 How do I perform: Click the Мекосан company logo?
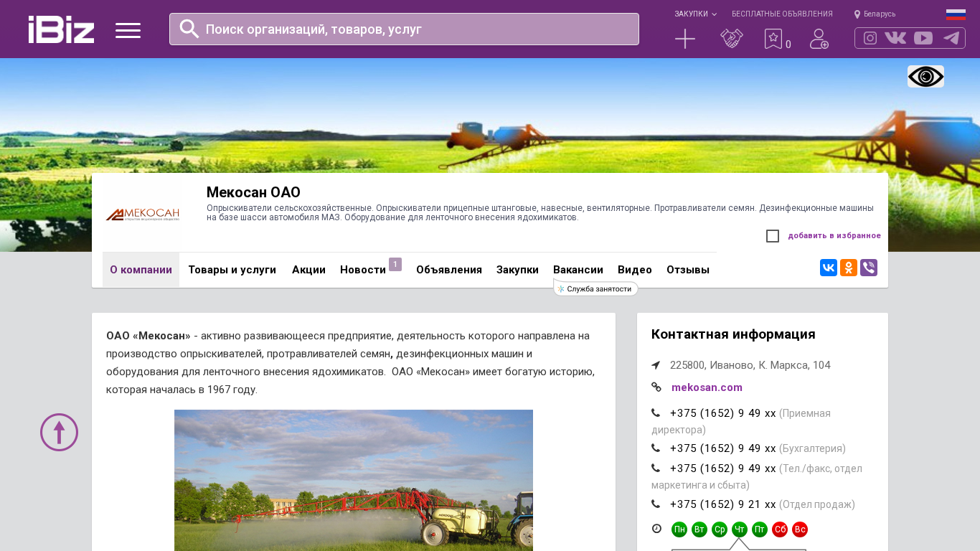143,215
